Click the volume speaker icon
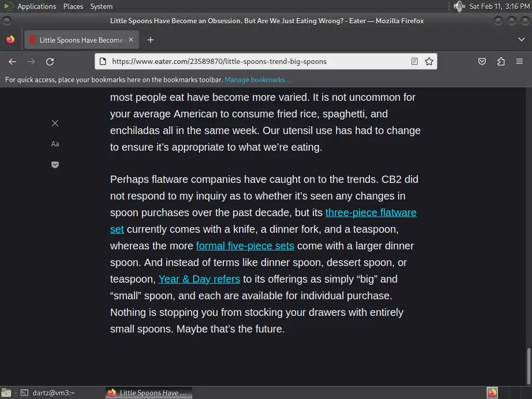Screen dimensions: 532x399 tap(459, 6)
